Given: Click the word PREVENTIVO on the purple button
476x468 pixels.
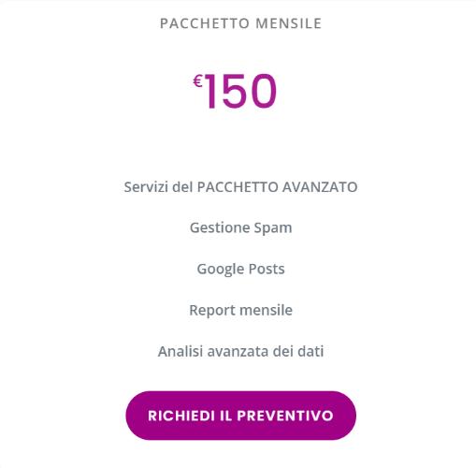Looking at the screenshot, I should [x=285, y=416].
